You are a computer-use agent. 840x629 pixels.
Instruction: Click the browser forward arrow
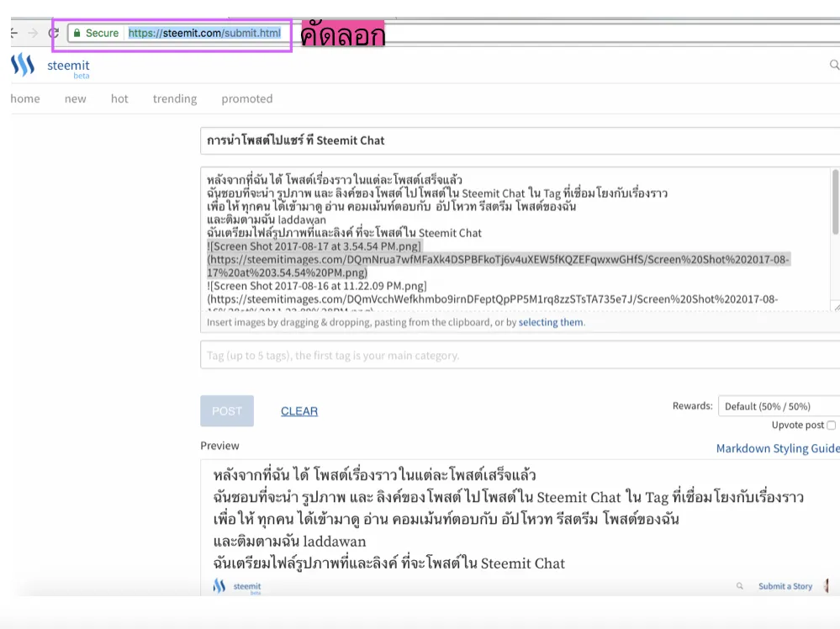34,34
